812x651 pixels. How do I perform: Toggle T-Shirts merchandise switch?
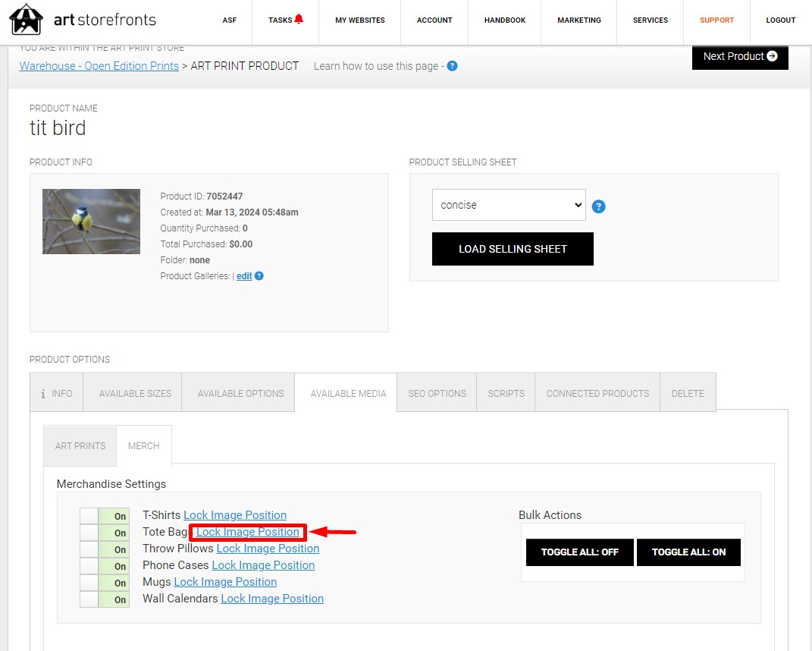[x=105, y=516]
